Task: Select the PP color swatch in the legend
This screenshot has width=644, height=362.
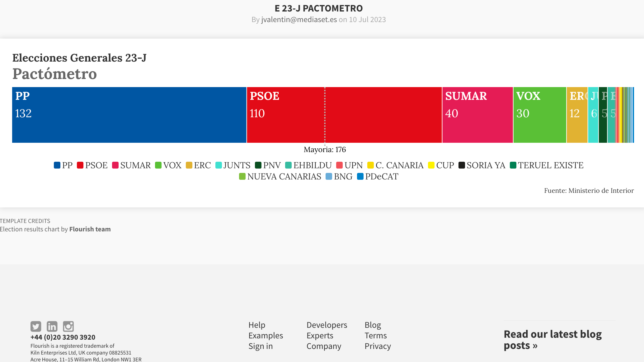Action: pos(57,165)
